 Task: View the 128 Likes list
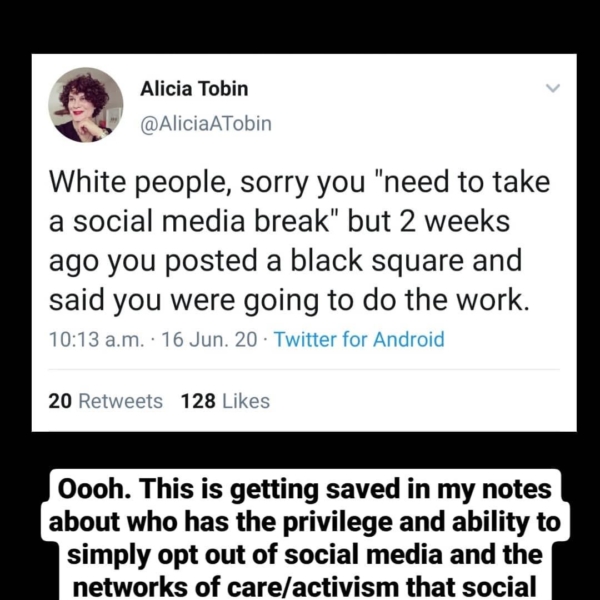tap(225, 401)
